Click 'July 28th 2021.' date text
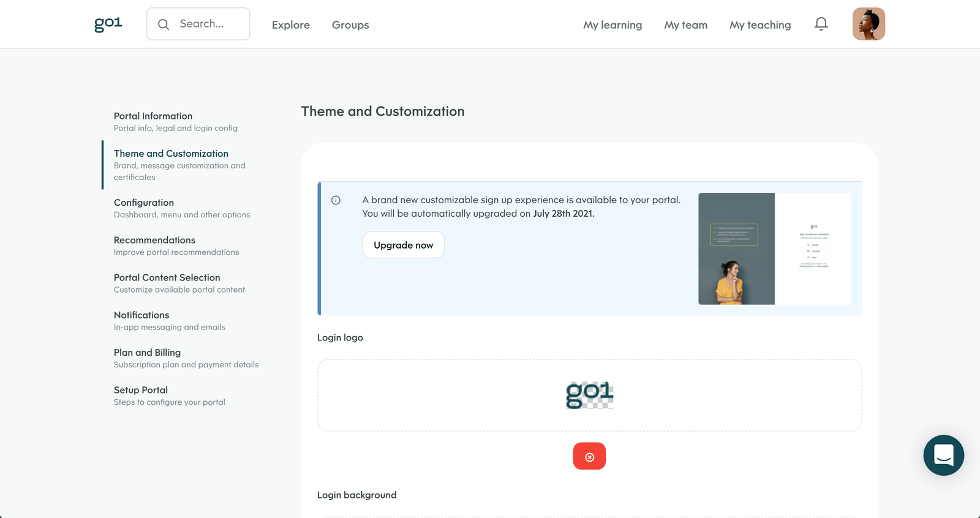 coord(563,214)
